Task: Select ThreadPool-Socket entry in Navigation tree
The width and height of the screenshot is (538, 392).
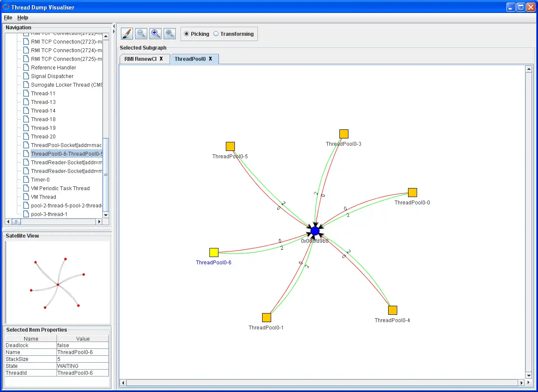Action: [66, 145]
